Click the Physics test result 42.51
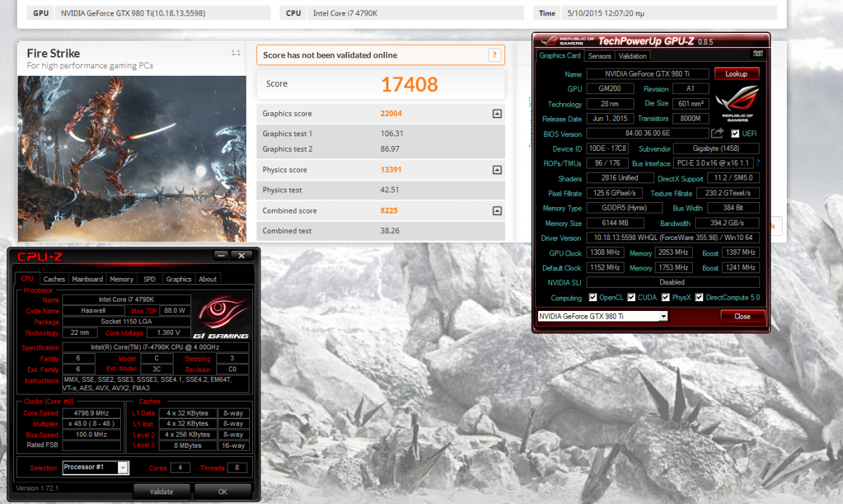Image resolution: width=843 pixels, height=504 pixels. pos(390,190)
